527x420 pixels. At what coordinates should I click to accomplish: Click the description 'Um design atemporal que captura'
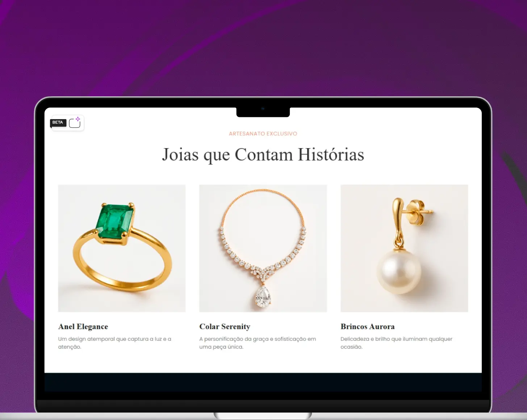(114, 343)
